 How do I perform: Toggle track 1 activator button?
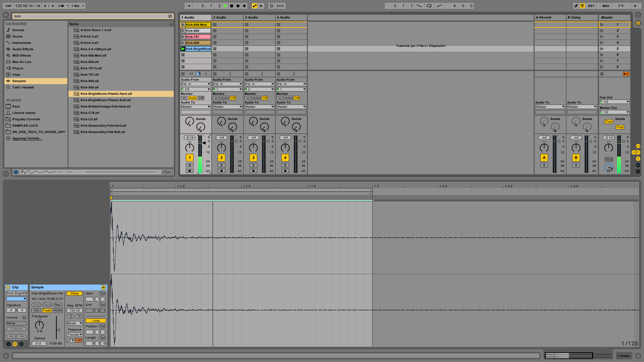point(190,158)
